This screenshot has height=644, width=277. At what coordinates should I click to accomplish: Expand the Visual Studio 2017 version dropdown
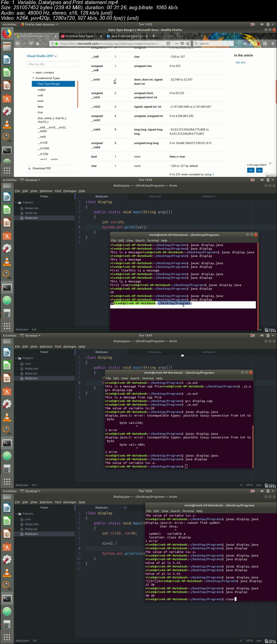(x=42, y=56)
